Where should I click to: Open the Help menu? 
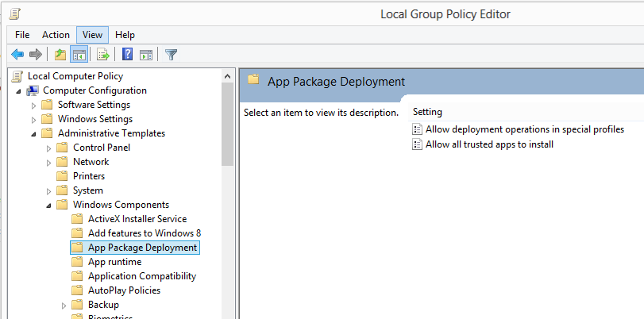coord(125,34)
